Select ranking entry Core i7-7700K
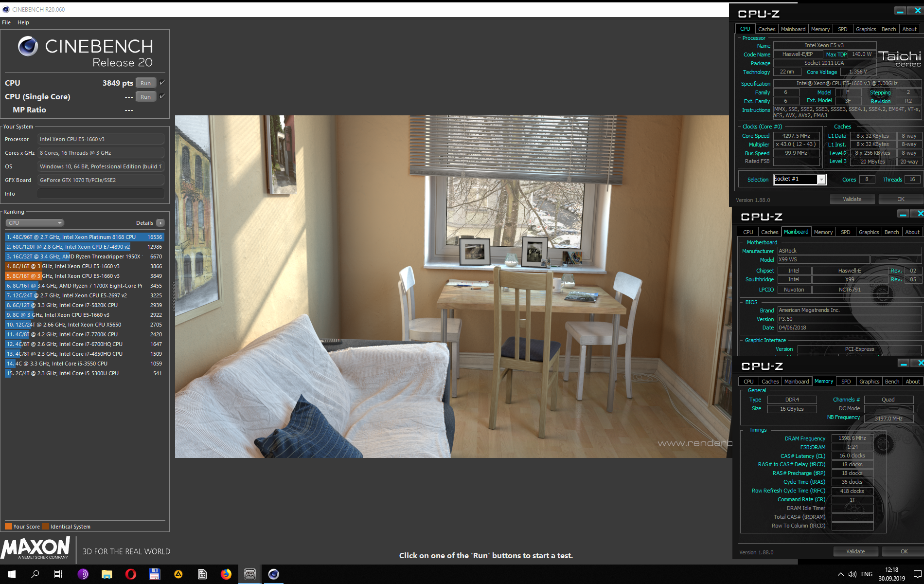Viewport: 924px width, 584px height. (x=85, y=334)
